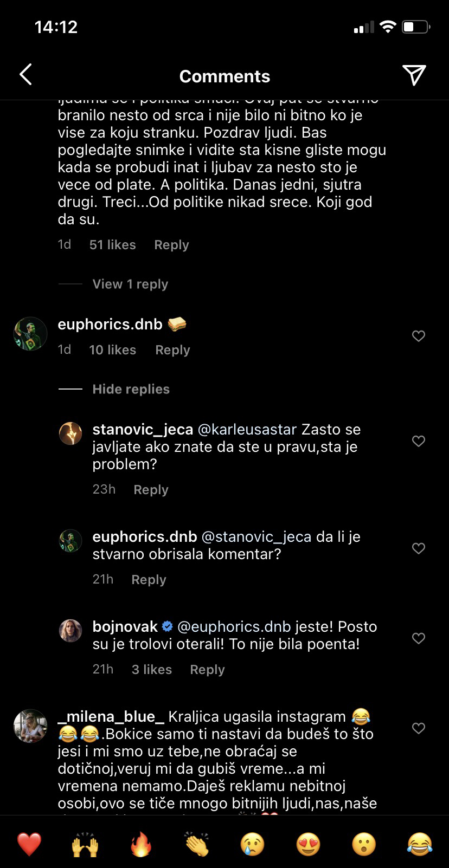
Task: Reply to bojnovak's comment
Action: click(x=207, y=670)
